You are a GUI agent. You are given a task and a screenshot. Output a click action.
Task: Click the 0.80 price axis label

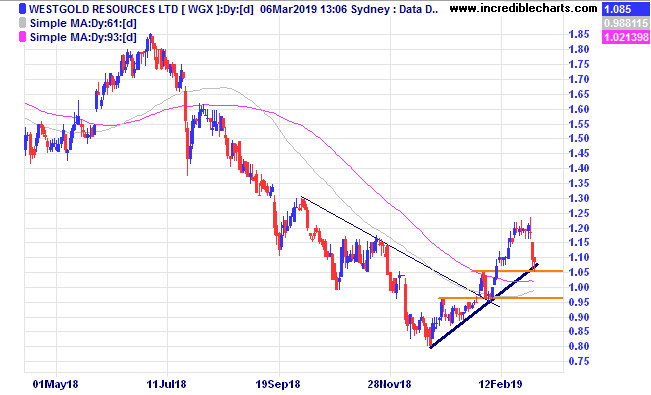pyautogui.click(x=579, y=346)
